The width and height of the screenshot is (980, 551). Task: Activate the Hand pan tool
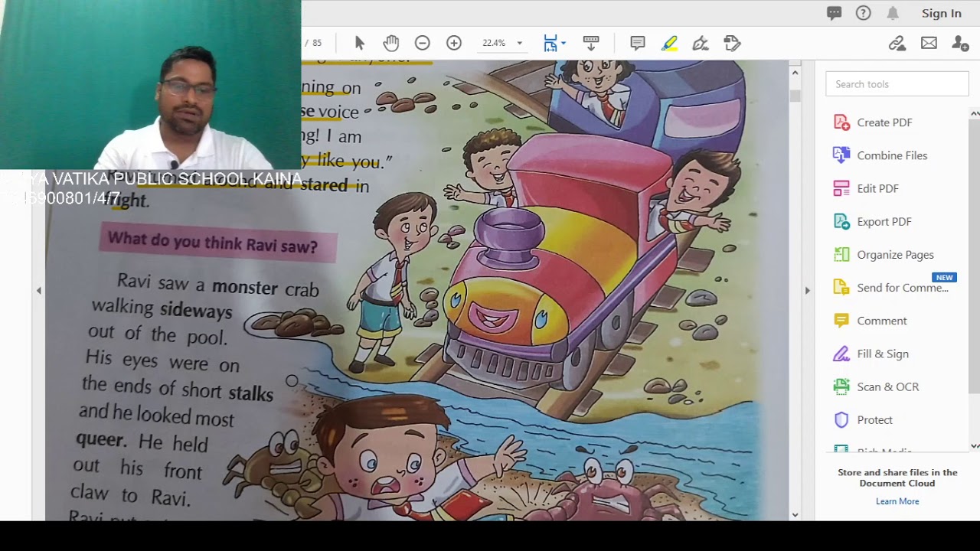pyautogui.click(x=391, y=44)
